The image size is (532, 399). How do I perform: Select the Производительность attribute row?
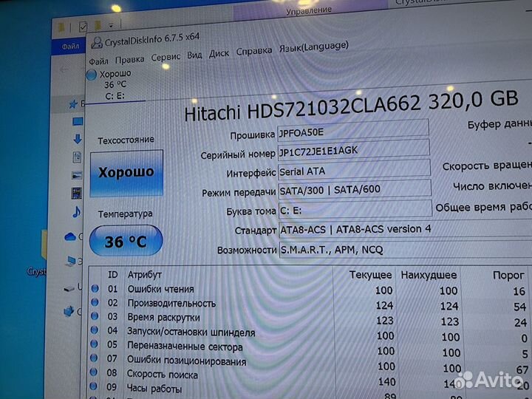(309, 304)
